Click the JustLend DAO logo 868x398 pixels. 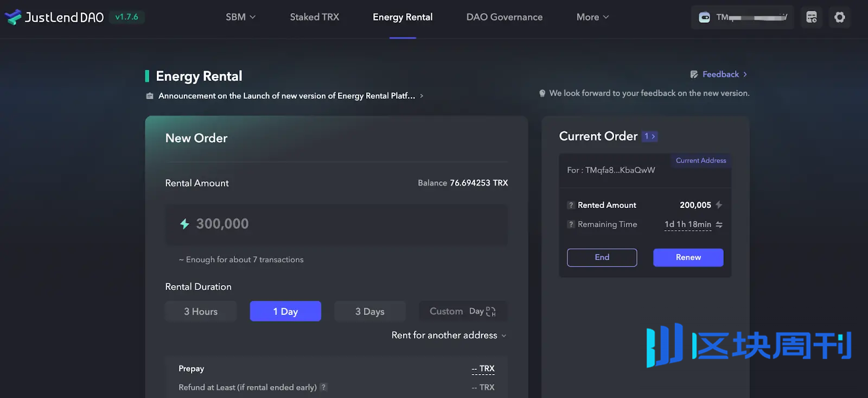[x=54, y=17]
